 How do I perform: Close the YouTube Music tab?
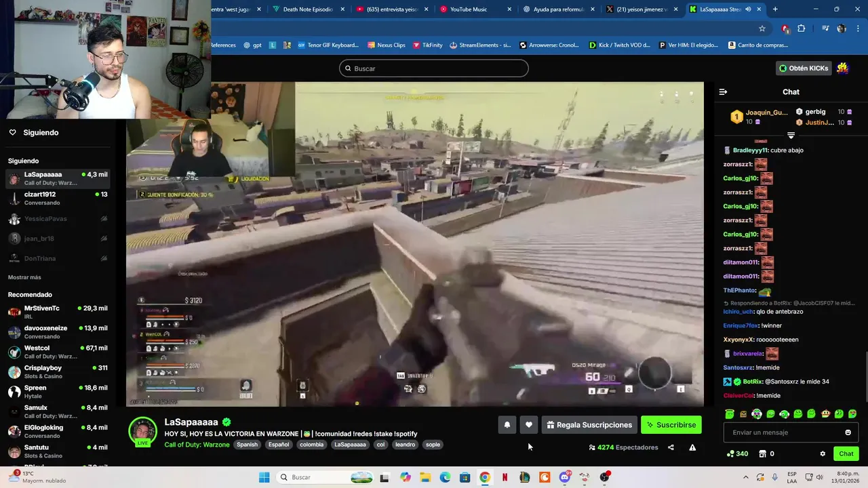click(x=509, y=9)
